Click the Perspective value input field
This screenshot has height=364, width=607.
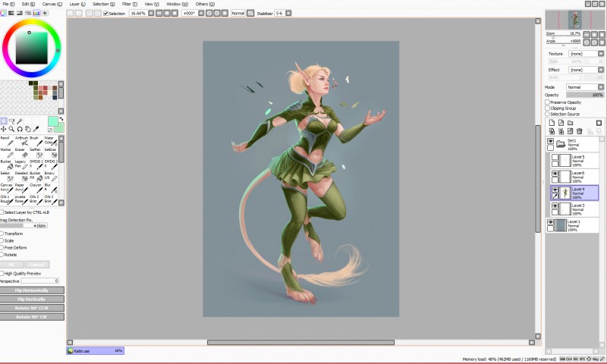click(x=40, y=281)
